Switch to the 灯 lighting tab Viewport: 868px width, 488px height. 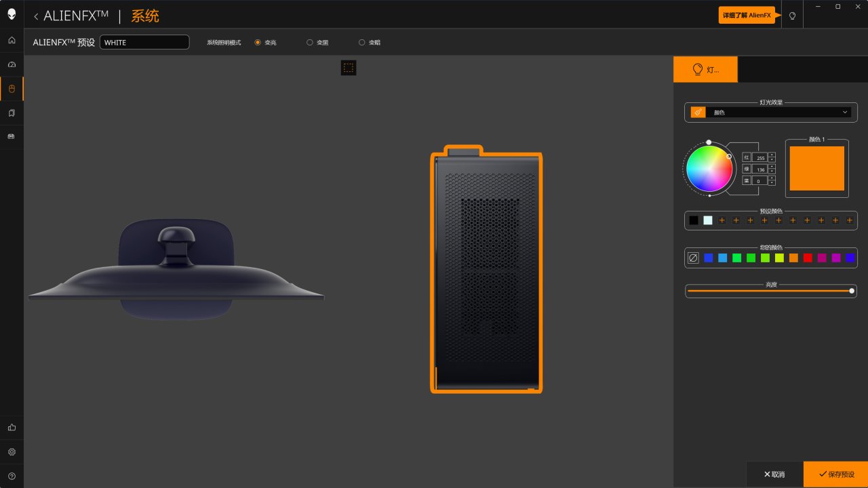click(x=705, y=69)
